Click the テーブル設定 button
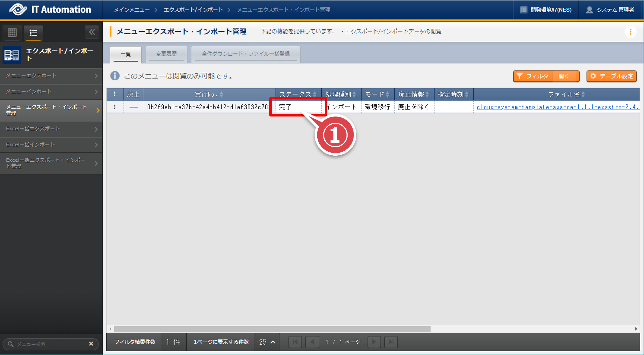 [x=611, y=76]
